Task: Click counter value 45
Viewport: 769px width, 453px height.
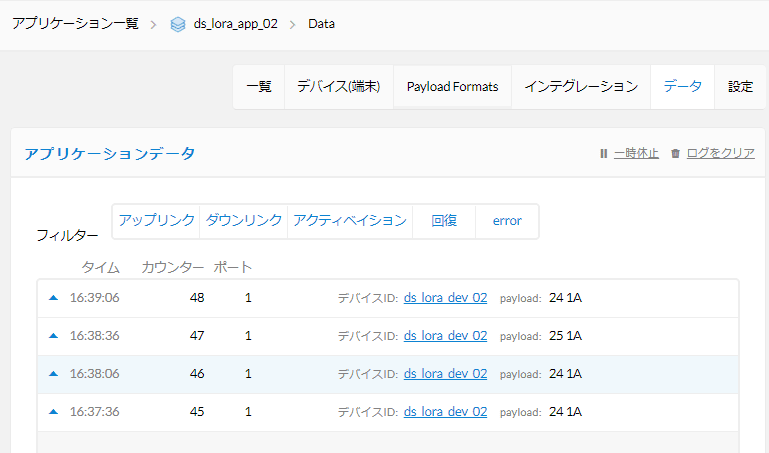Action: click(x=197, y=412)
